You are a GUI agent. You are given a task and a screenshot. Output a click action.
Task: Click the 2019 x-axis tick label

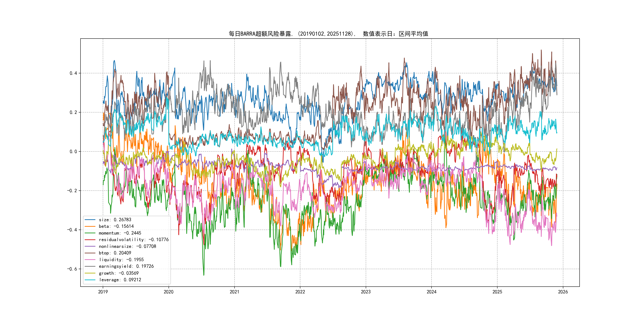103,292
